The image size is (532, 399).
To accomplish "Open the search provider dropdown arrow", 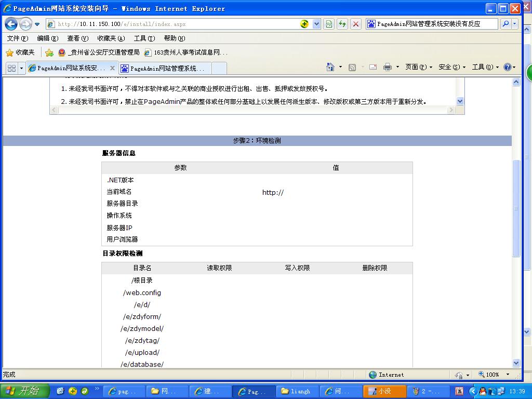I will point(515,24).
